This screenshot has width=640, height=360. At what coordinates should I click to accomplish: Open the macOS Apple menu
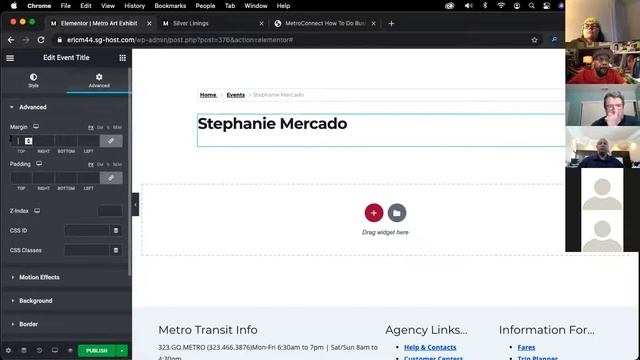pyautogui.click(x=14, y=6)
